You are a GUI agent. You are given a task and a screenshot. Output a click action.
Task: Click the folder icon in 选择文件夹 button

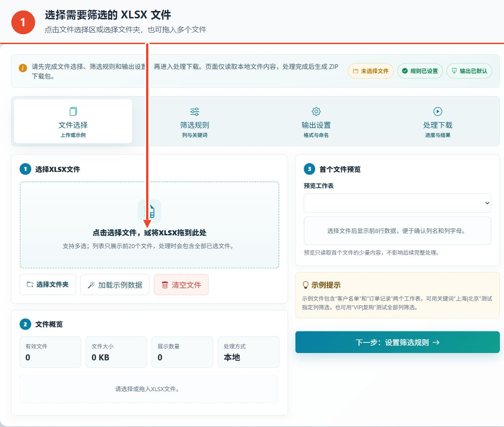click(30, 285)
